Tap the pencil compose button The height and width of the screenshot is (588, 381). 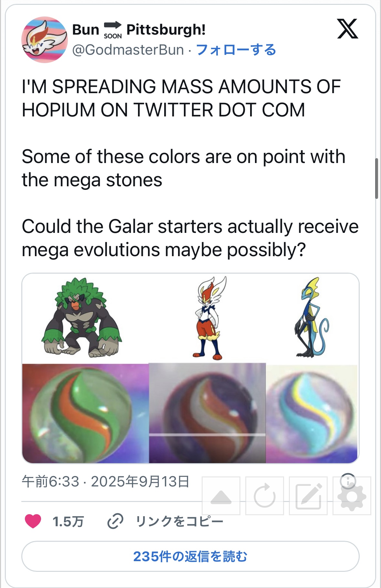click(x=308, y=495)
